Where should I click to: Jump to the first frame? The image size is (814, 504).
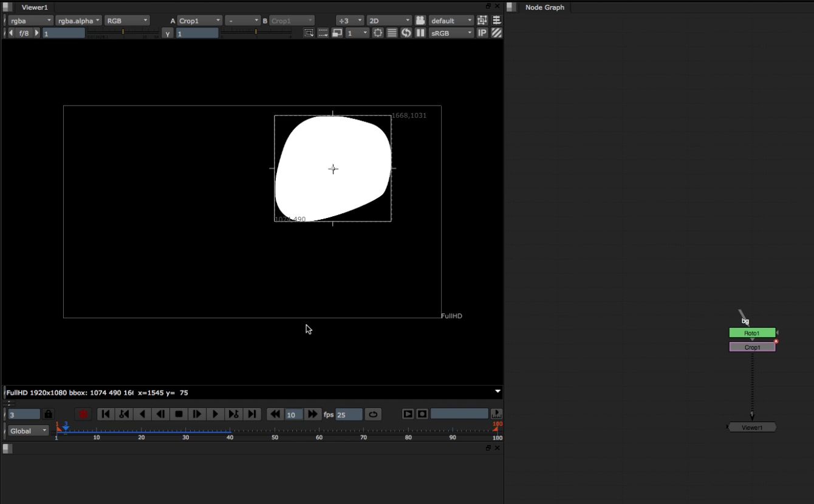pos(106,414)
